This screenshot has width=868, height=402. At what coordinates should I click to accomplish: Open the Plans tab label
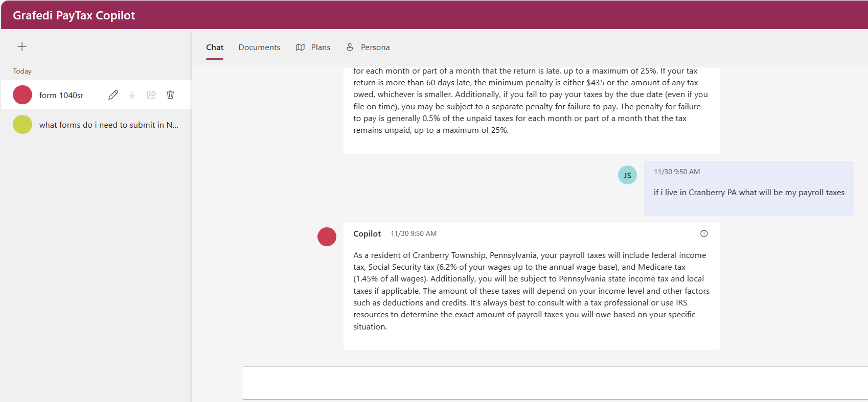321,47
